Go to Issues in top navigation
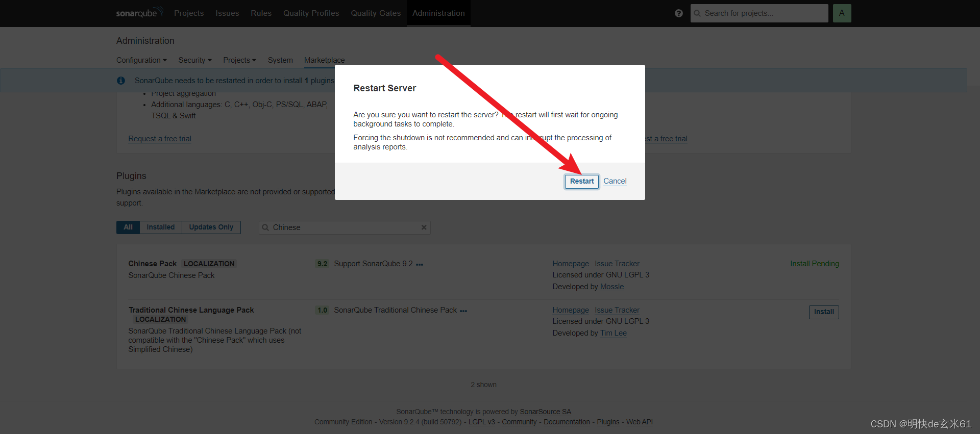 [227, 13]
